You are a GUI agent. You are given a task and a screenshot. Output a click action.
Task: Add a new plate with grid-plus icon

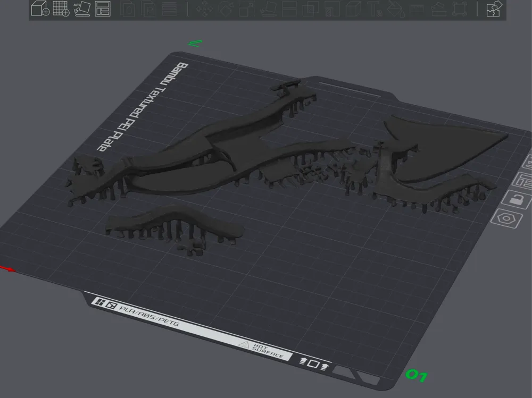tap(61, 9)
